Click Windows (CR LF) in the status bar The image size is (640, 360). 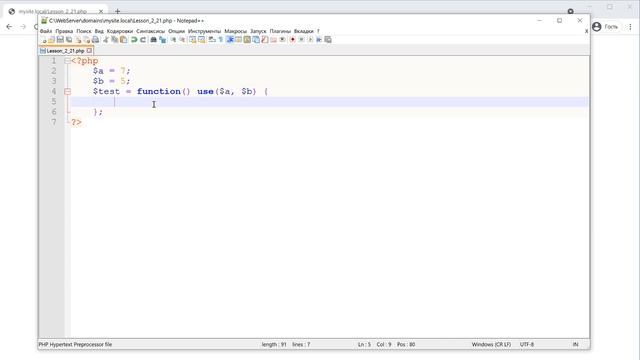tap(491, 344)
